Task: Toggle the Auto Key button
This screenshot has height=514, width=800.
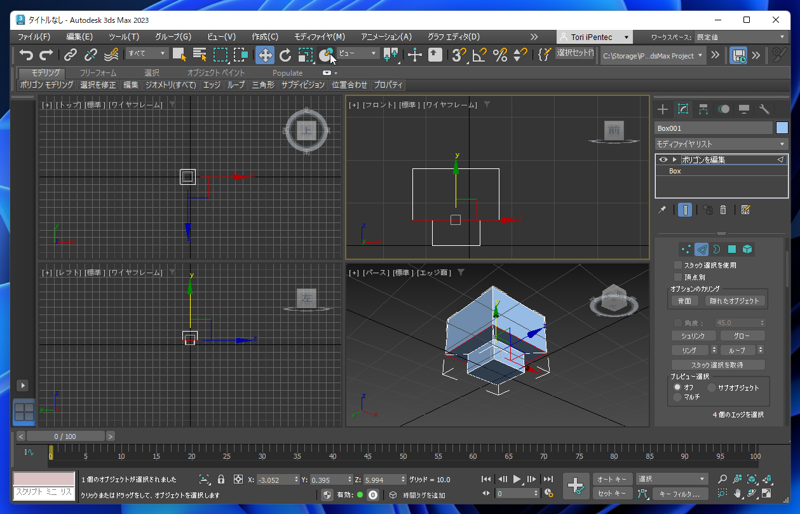Action: [x=612, y=479]
